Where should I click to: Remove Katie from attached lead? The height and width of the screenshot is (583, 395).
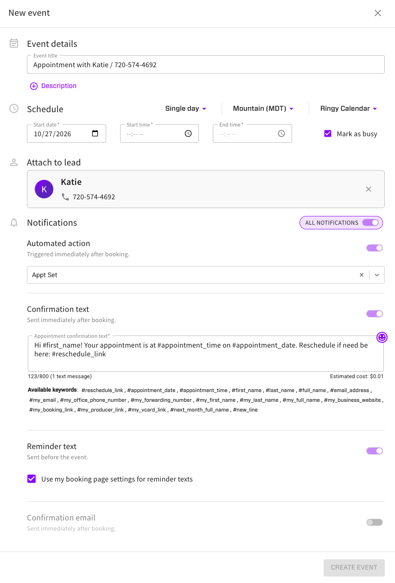click(x=368, y=189)
